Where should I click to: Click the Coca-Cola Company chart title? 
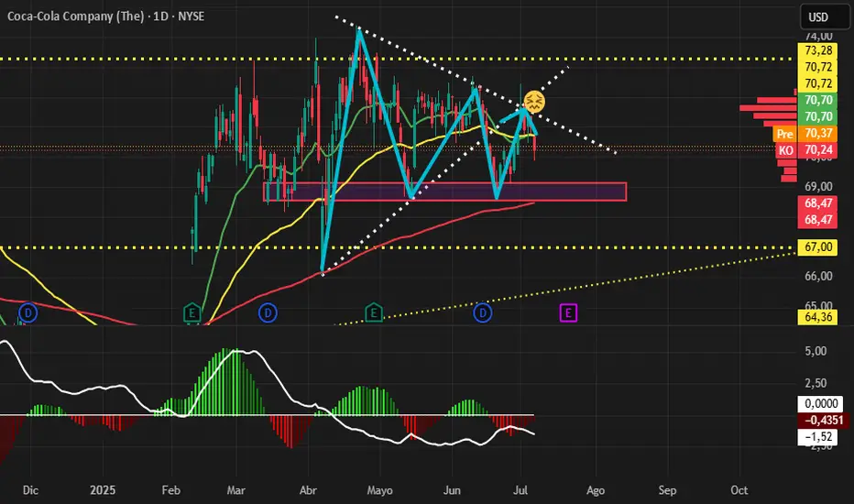point(105,16)
